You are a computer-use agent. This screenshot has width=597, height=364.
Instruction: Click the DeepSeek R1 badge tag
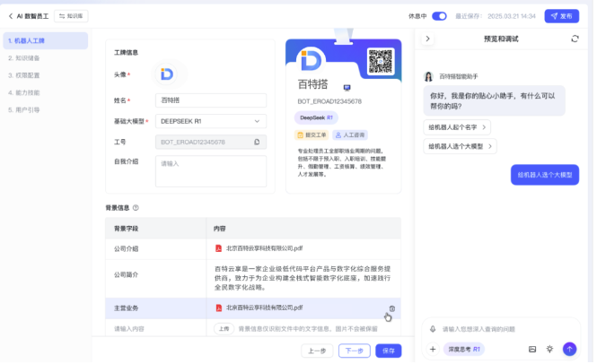(x=316, y=118)
